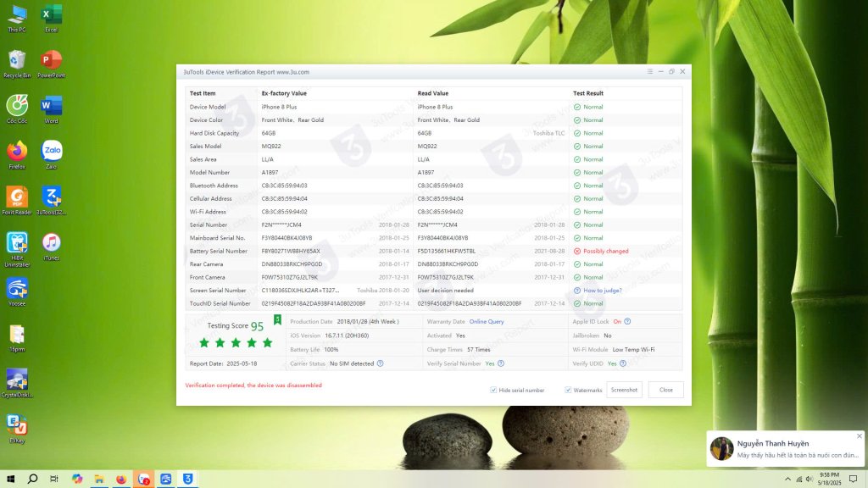Launch iTunes from the desktop

(x=52, y=247)
